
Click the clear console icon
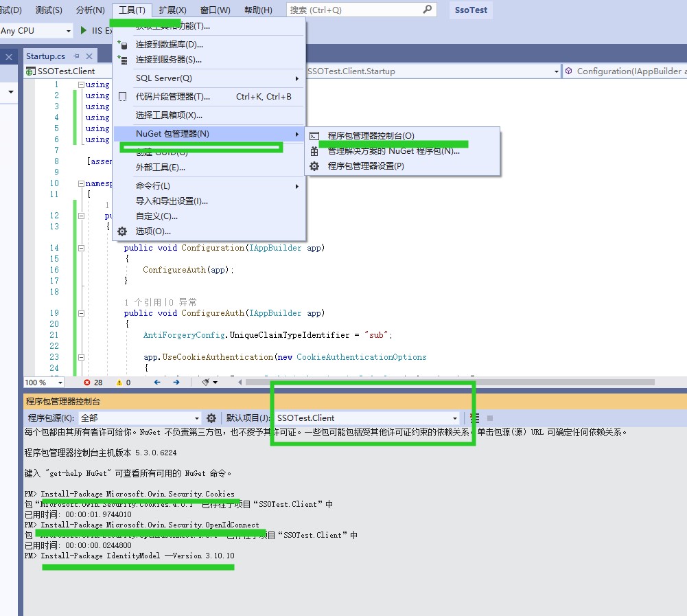coord(474,418)
